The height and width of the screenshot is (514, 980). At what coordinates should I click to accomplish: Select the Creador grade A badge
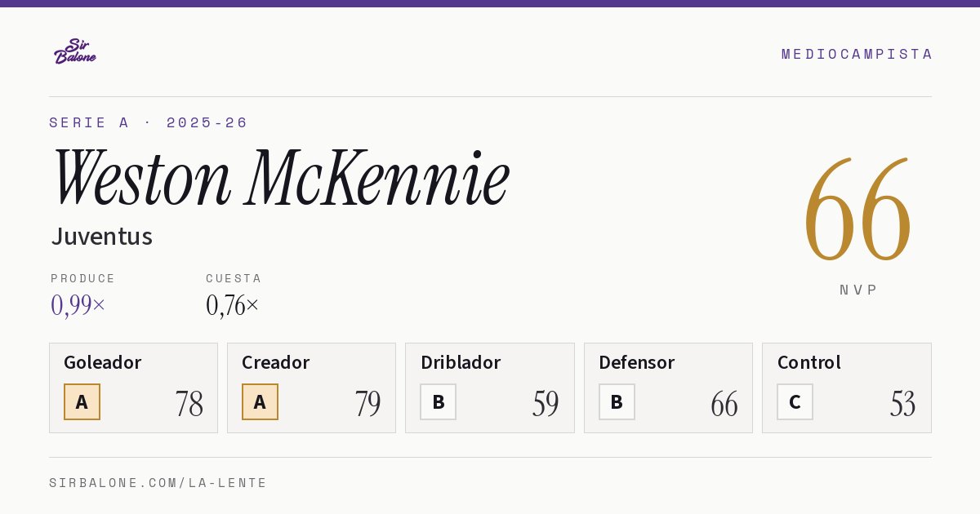[x=260, y=402]
